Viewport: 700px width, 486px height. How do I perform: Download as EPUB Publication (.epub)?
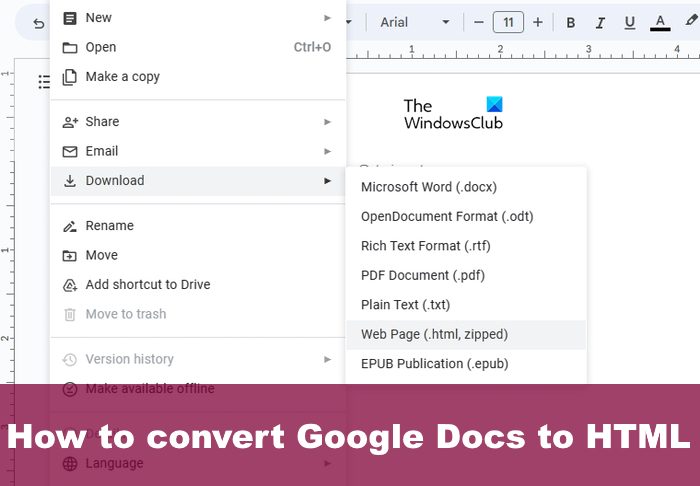(466, 364)
